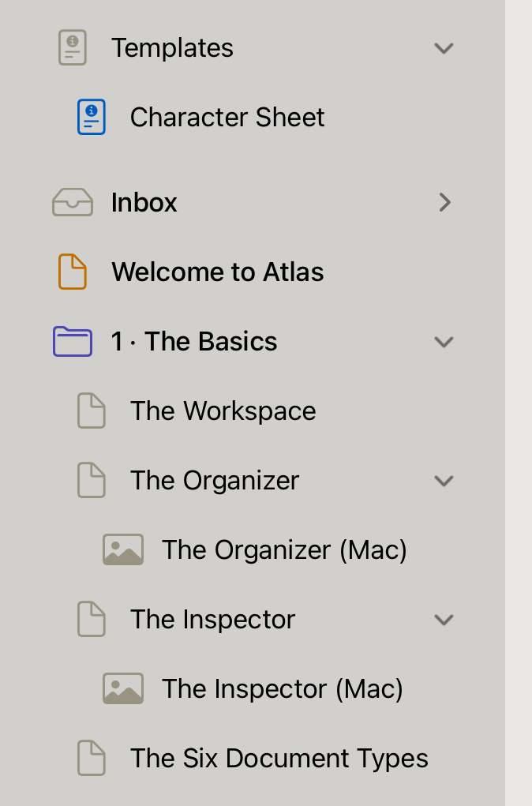Select the Inbox label
Screen dimensions: 532x806
click(x=144, y=202)
